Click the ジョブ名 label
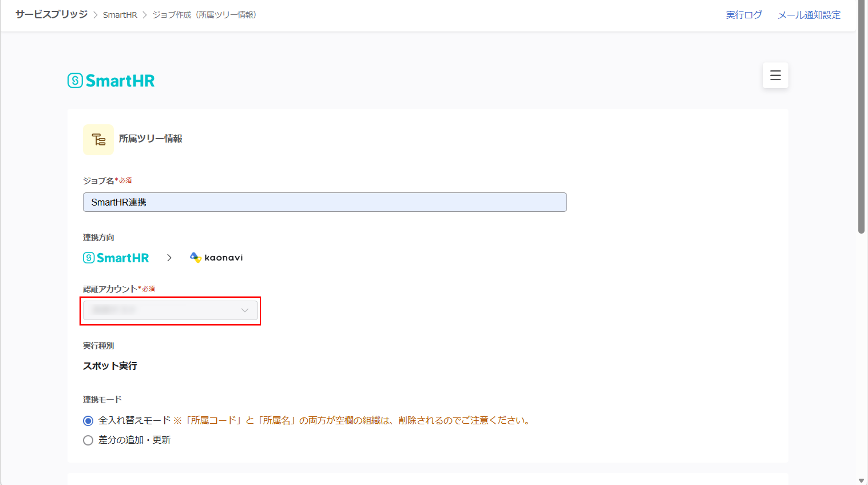Viewport: 868px width, 485px height. tap(98, 181)
